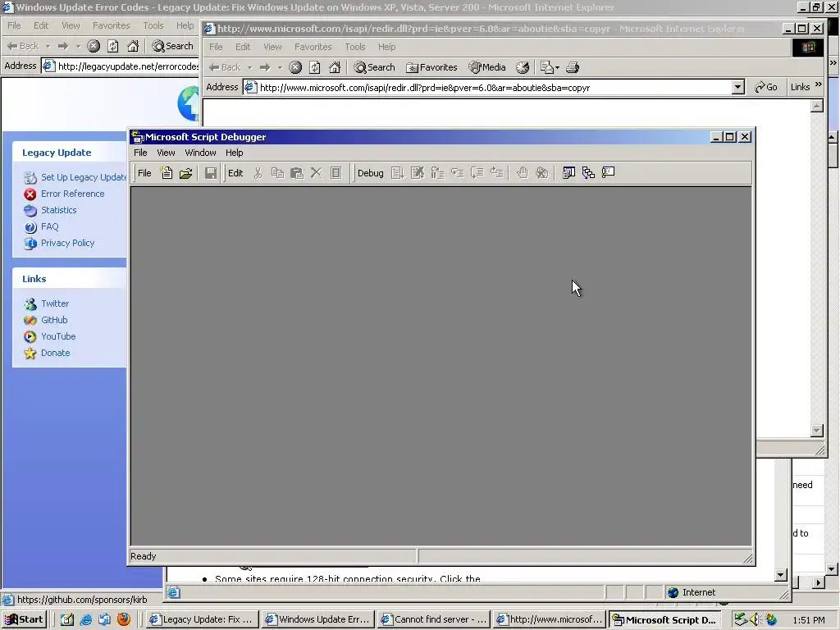This screenshot has width=840, height=630.
Task: Open Help menu in Script Debugger
Action: [234, 153]
